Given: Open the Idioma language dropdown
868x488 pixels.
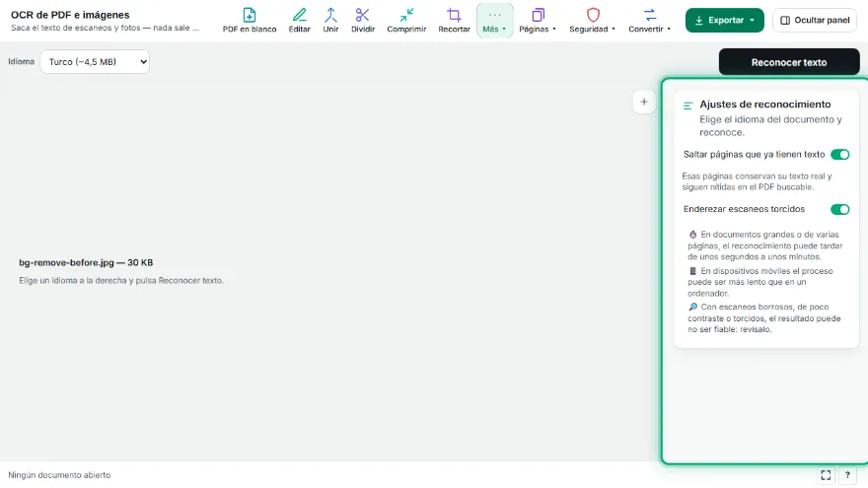Looking at the screenshot, I should tap(95, 61).
